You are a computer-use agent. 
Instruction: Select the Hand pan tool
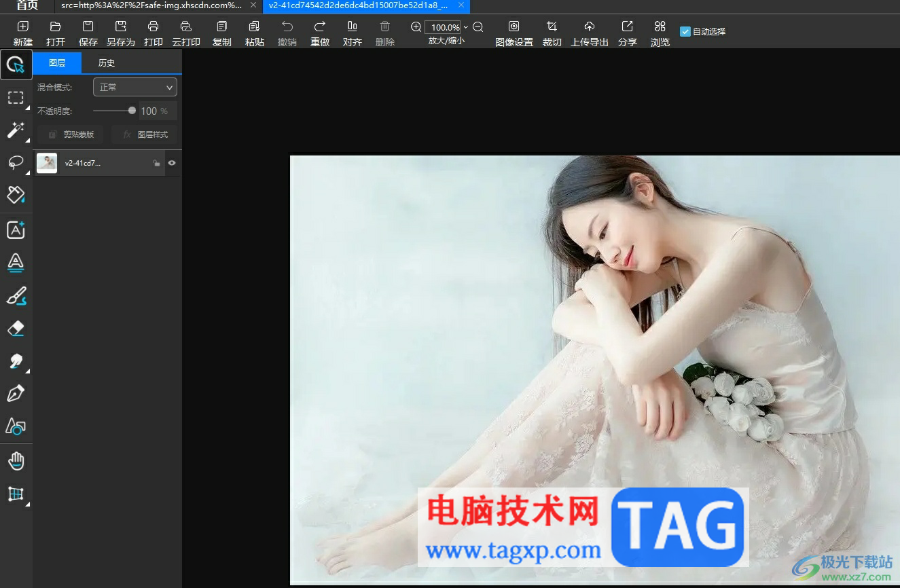coord(16,462)
